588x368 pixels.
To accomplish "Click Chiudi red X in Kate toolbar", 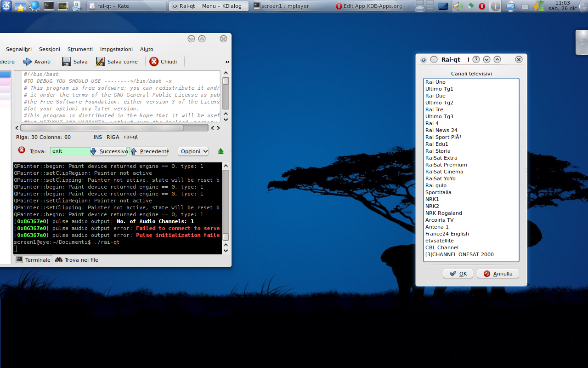I will coord(163,62).
